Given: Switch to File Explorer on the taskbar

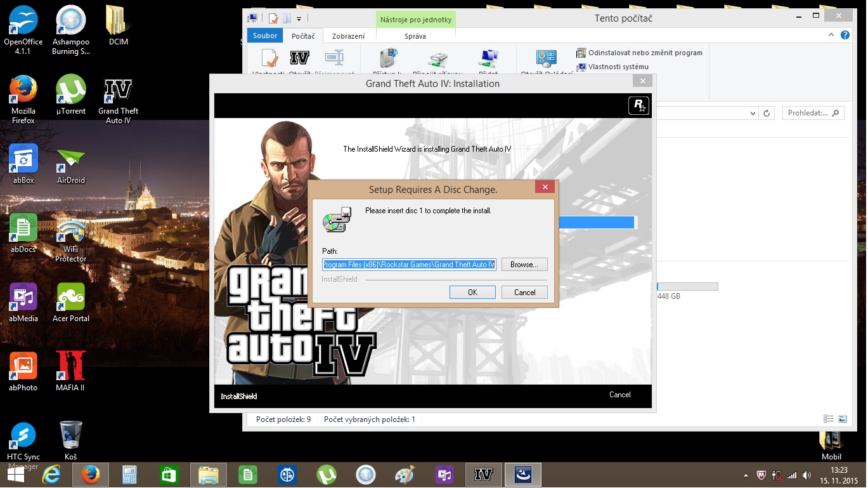Looking at the screenshot, I should pos(209,474).
